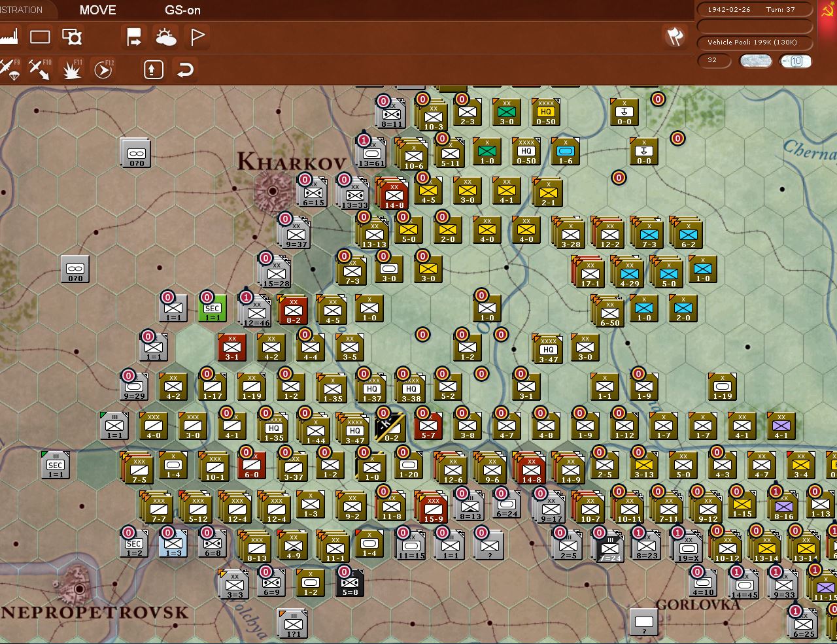Select the German stack labeled 12=46
The width and height of the screenshot is (837, 644).
(256, 311)
